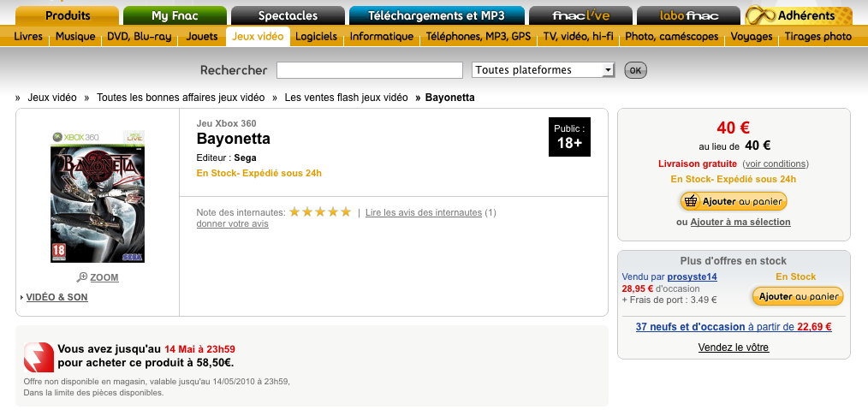
Task: Add Bayonetta to cart at 40 €
Action: click(x=734, y=201)
